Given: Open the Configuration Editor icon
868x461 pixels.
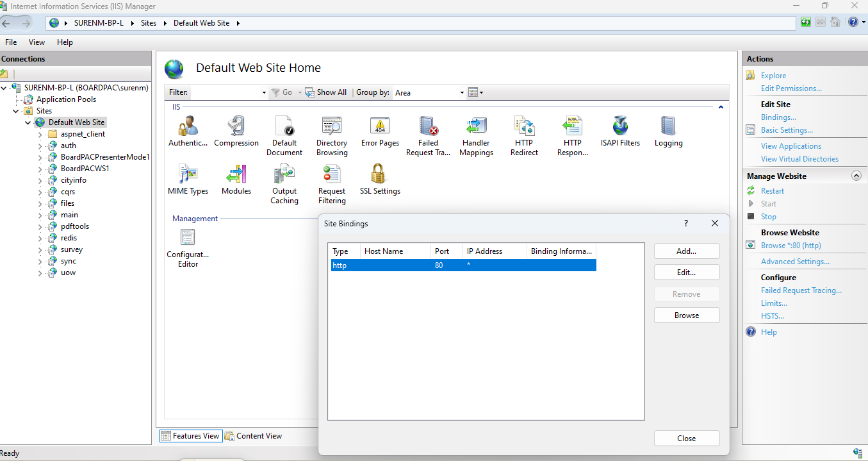Looking at the screenshot, I should tap(188, 248).
